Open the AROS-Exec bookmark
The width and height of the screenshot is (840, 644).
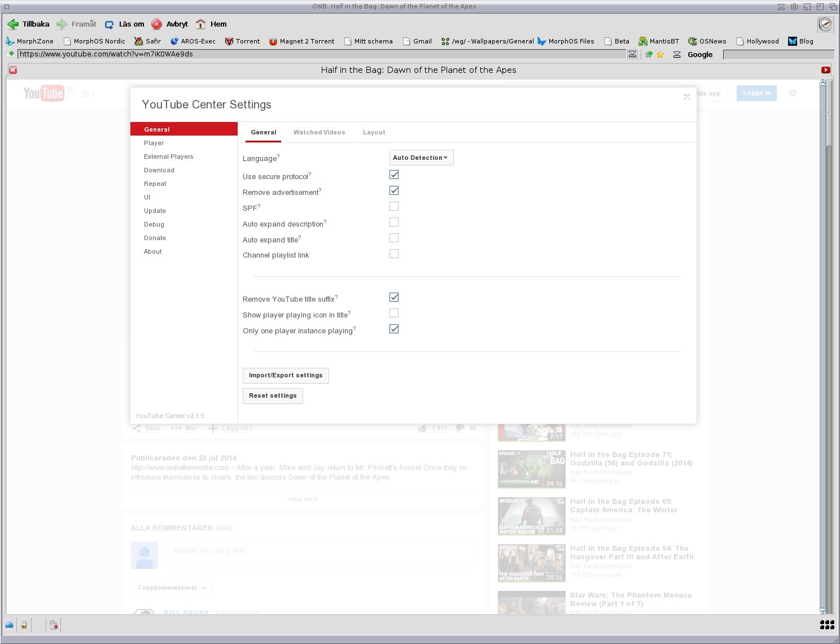[x=193, y=41]
